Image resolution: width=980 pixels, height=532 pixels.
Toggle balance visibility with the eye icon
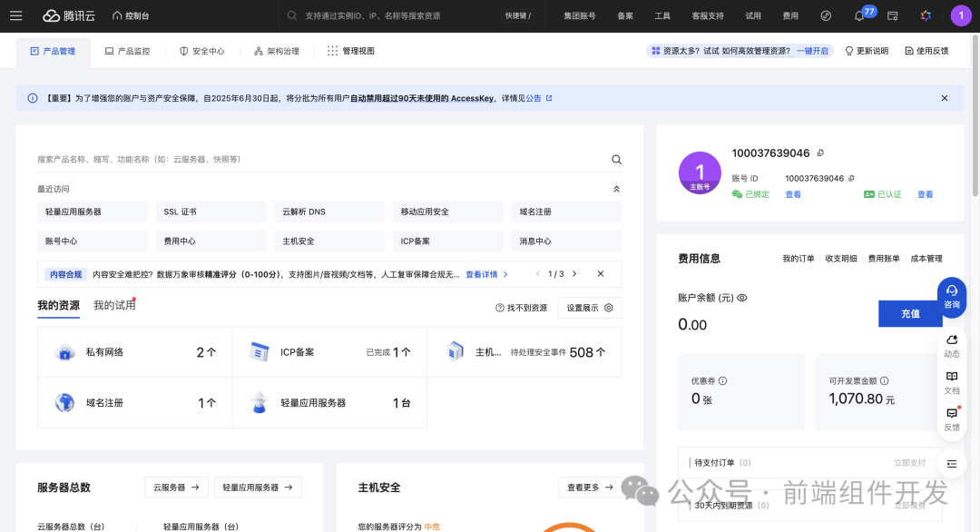(x=742, y=298)
